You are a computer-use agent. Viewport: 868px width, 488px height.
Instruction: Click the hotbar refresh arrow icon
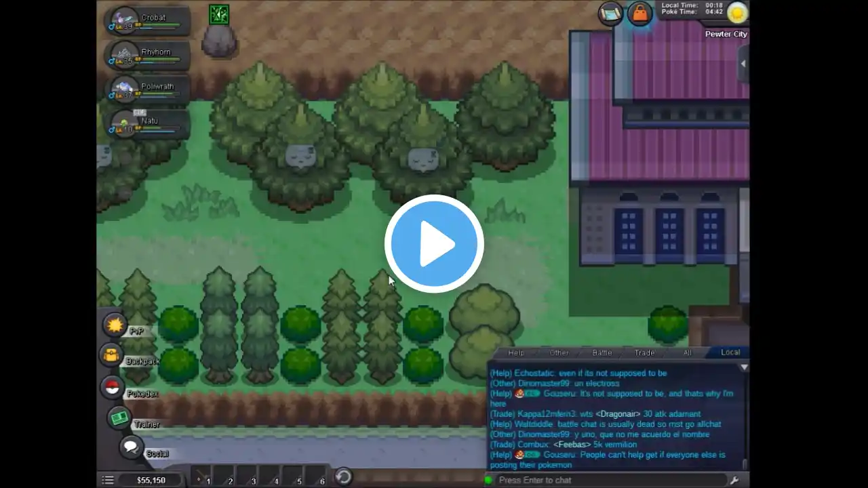343,476
